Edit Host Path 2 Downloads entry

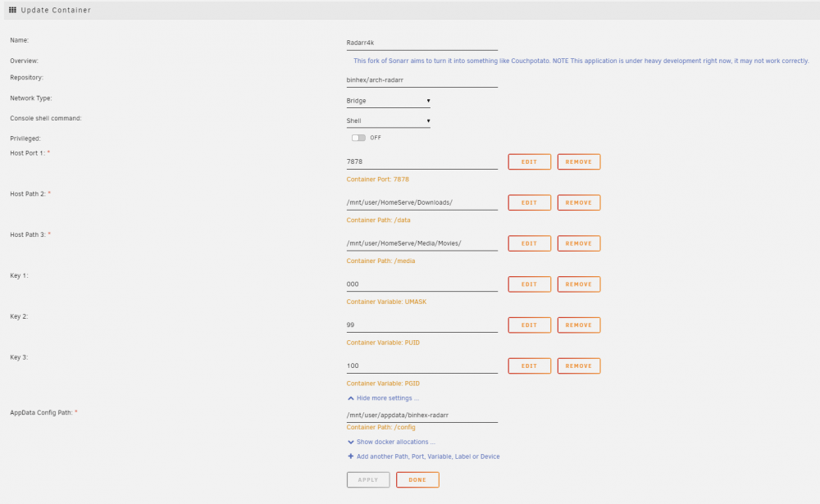point(529,203)
